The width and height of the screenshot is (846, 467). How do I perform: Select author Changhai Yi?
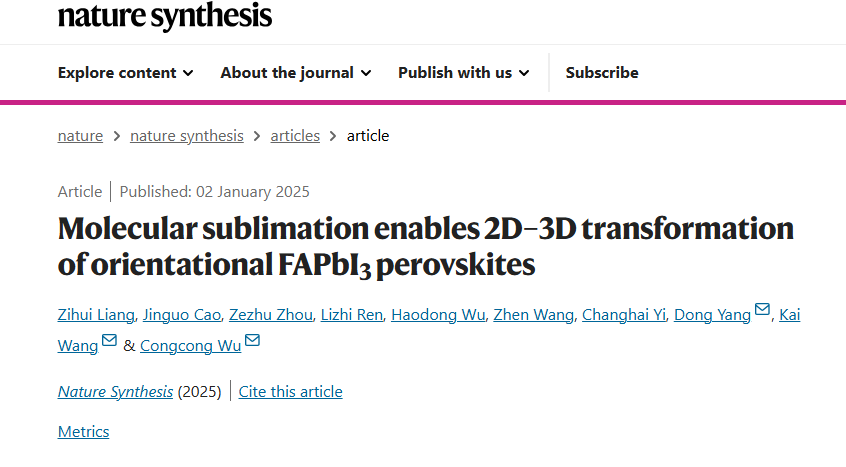click(x=624, y=314)
